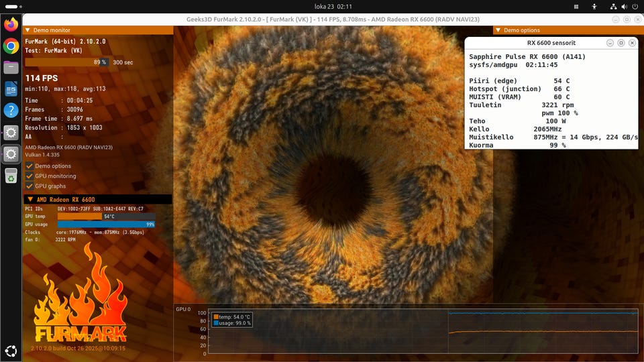Open the Help icon in the dock

[11, 111]
